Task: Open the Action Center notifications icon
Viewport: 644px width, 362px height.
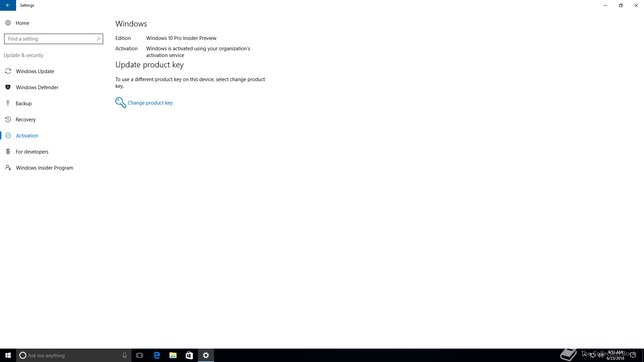Action: tap(633, 355)
